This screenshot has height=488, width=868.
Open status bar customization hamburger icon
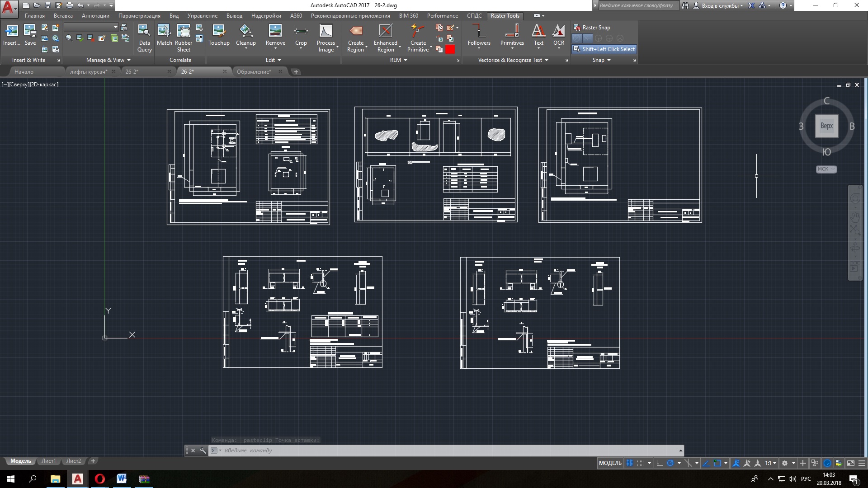pos(862,463)
